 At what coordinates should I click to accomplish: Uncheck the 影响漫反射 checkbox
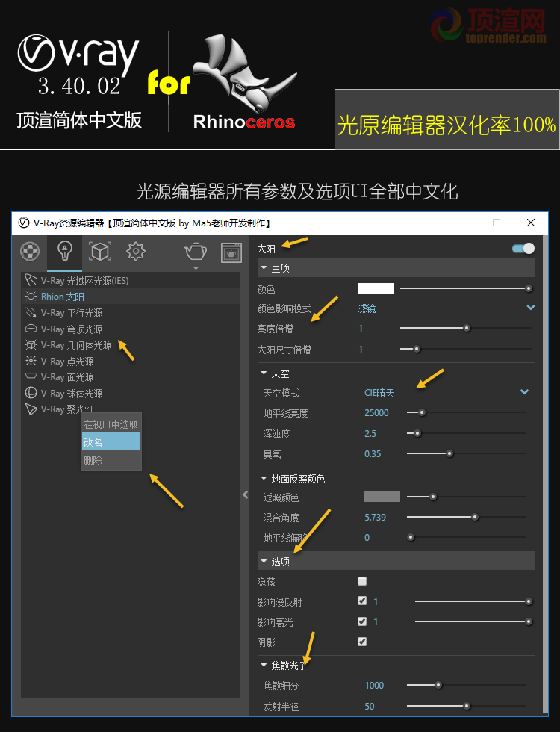[x=362, y=601]
